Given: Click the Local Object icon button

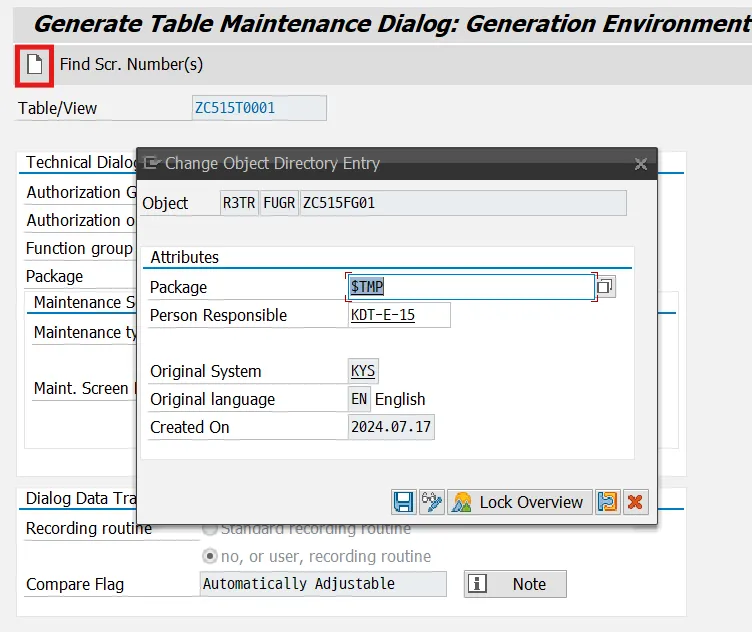Looking at the screenshot, I should pos(607,502).
